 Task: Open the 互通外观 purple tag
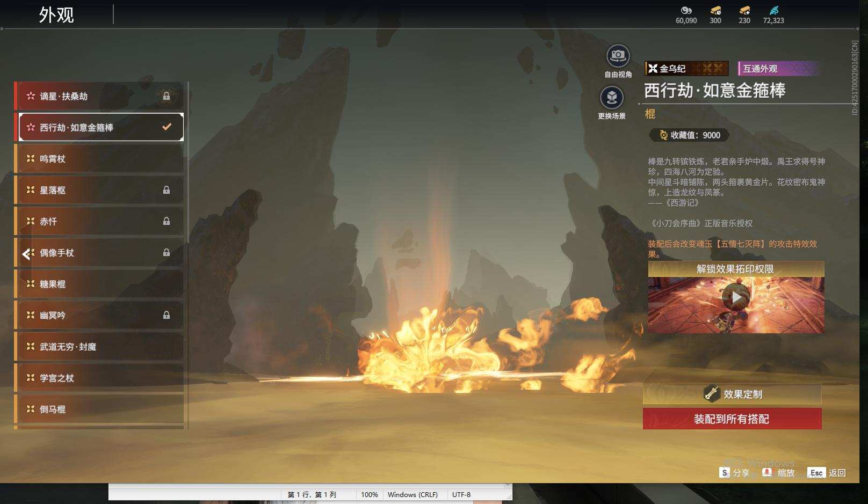coord(778,69)
